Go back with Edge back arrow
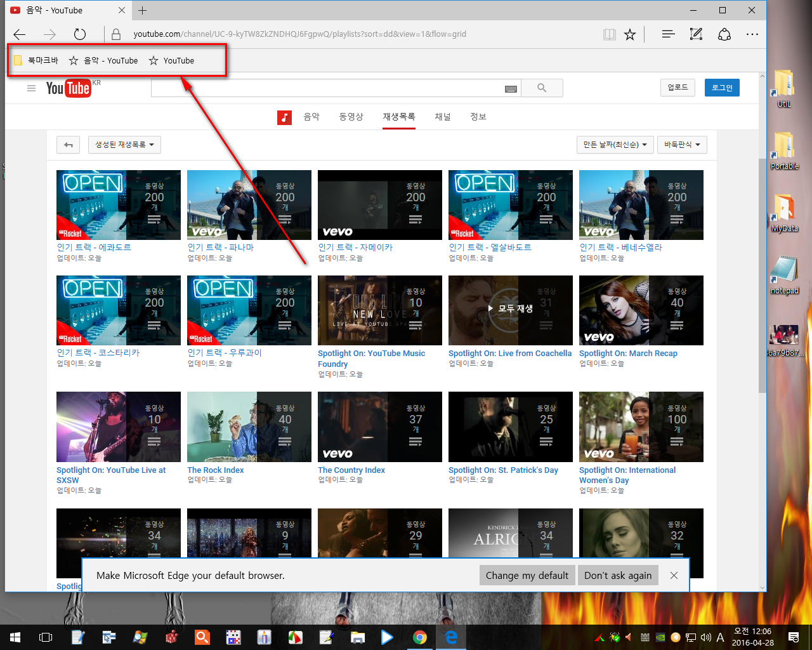The height and width of the screenshot is (650, 812). [x=20, y=34]
